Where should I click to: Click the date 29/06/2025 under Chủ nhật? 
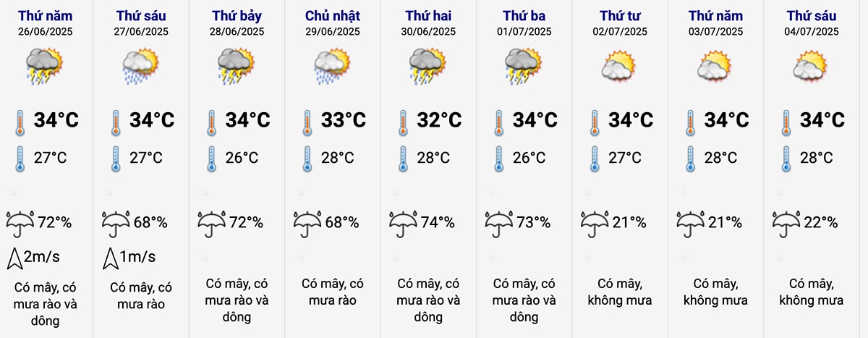coord(333,31)
